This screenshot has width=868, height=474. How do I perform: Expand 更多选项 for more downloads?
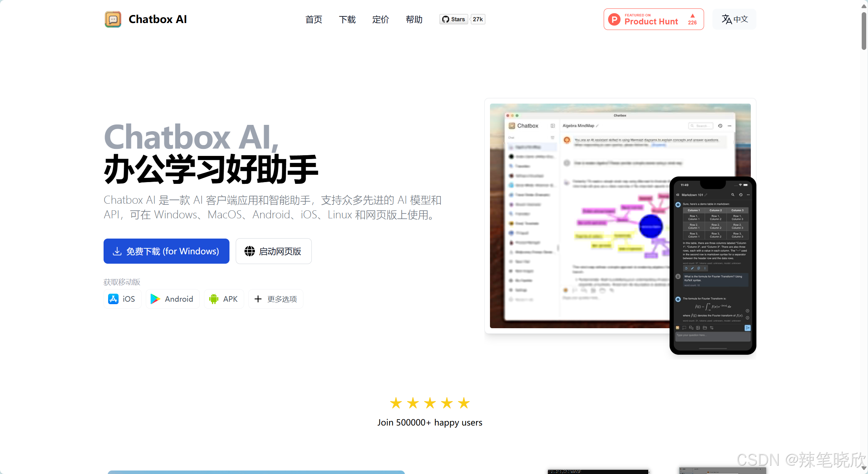(x=276, y=299)
